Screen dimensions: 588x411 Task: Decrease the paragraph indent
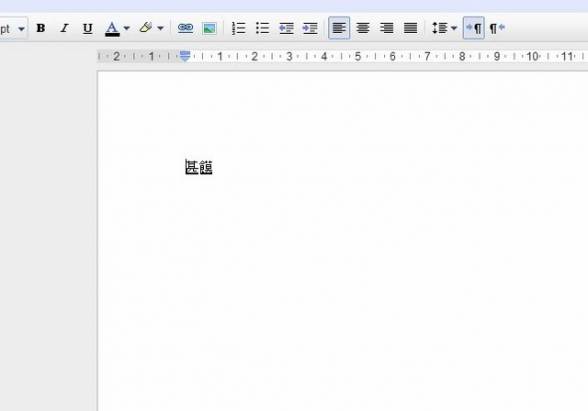pyautogui.click(x=286, y=28)
